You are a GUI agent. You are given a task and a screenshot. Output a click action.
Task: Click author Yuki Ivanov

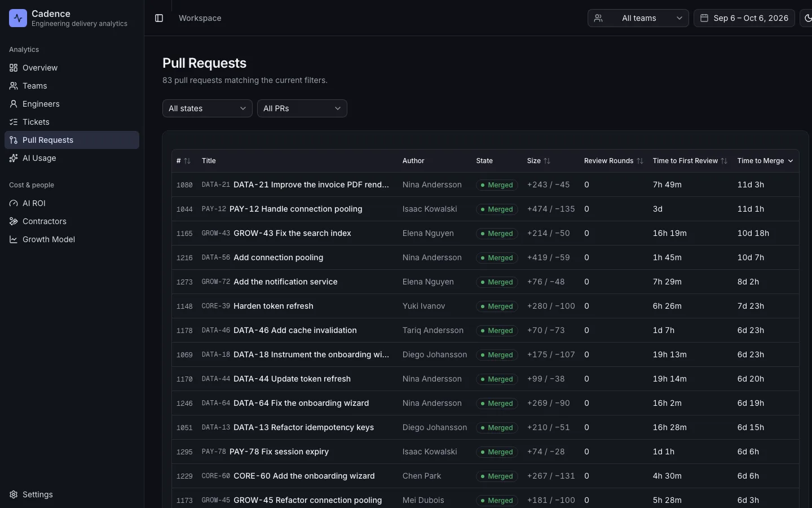click(423, 306)
